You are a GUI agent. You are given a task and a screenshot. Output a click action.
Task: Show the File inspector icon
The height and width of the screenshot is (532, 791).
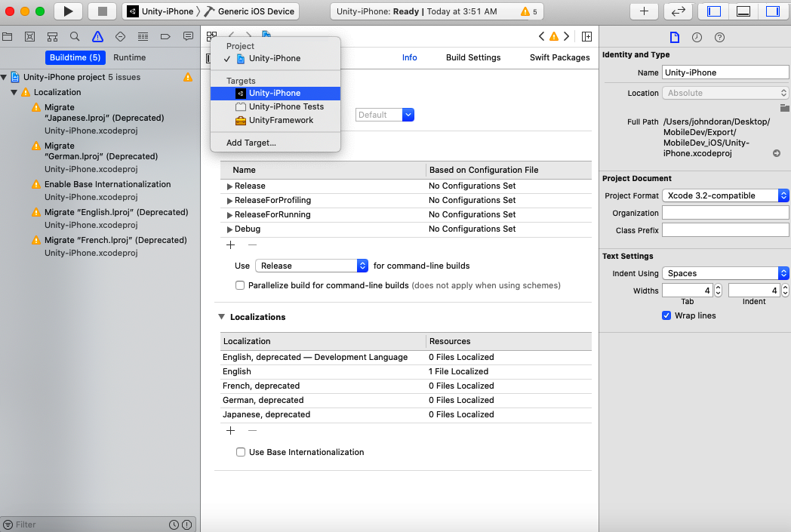675,37
